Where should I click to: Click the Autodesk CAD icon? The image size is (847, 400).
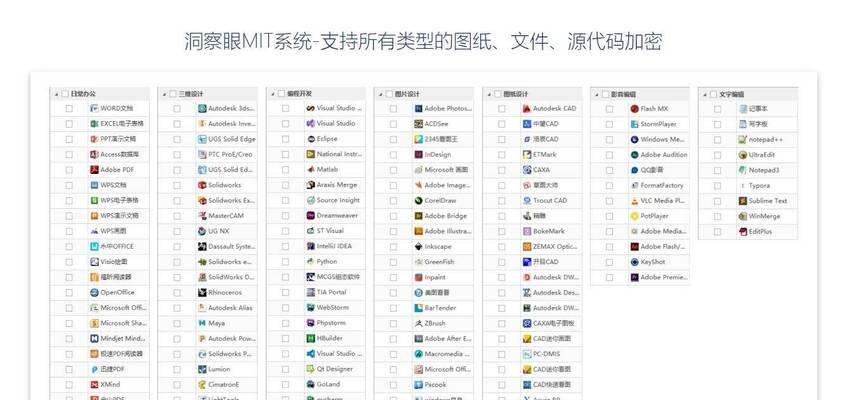coord(527,109)
